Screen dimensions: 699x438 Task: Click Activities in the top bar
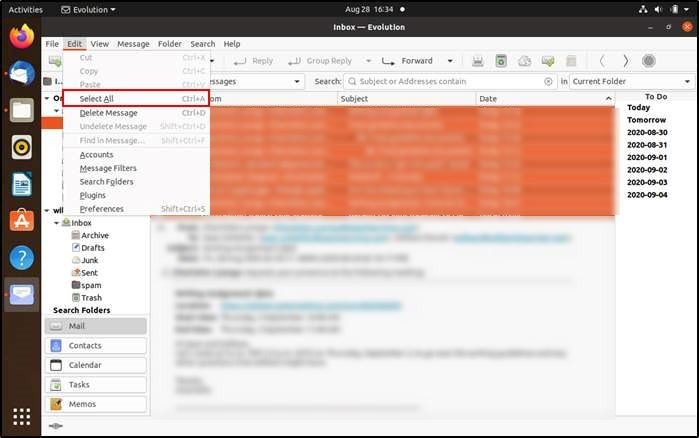click(x=25, y=9)
